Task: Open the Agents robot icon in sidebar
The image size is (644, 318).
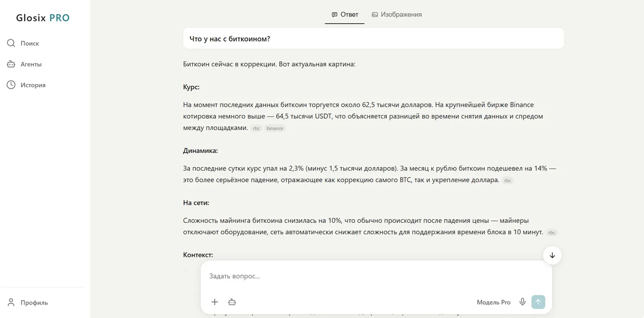Action: 11,64
